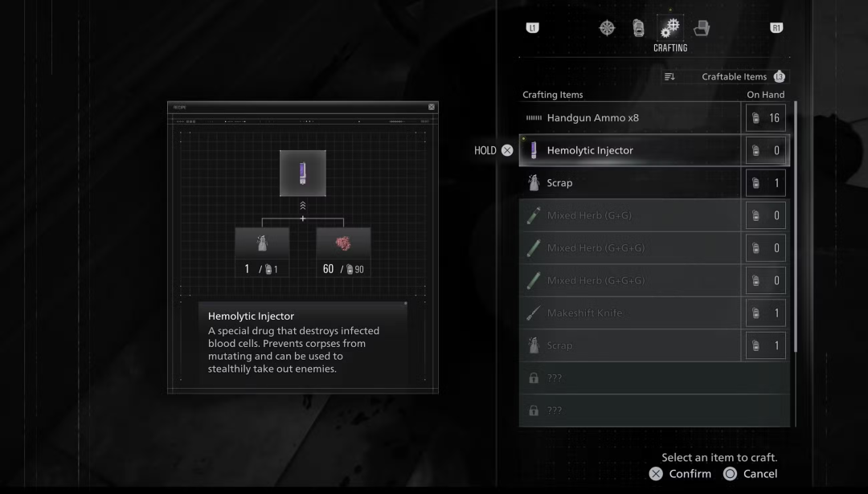Select Mixed Herb (G+G) recipe
This screenshot has width=868, height=494.
pyautogui.click(x=631, y=215)
